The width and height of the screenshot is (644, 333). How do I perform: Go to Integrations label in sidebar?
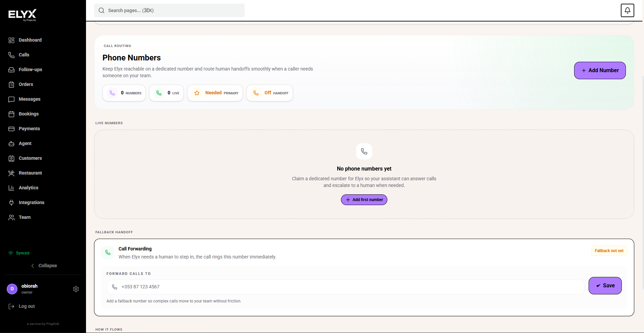click(32, 202)
